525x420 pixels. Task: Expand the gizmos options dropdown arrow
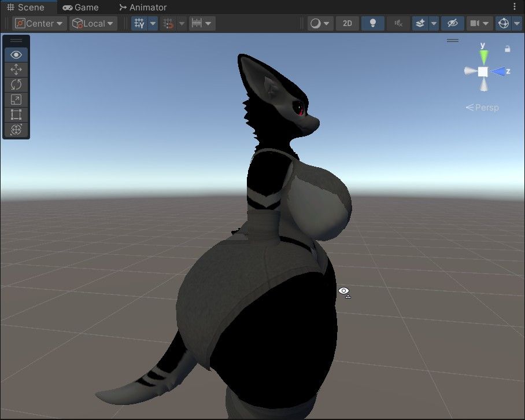[x=517, y=24]
